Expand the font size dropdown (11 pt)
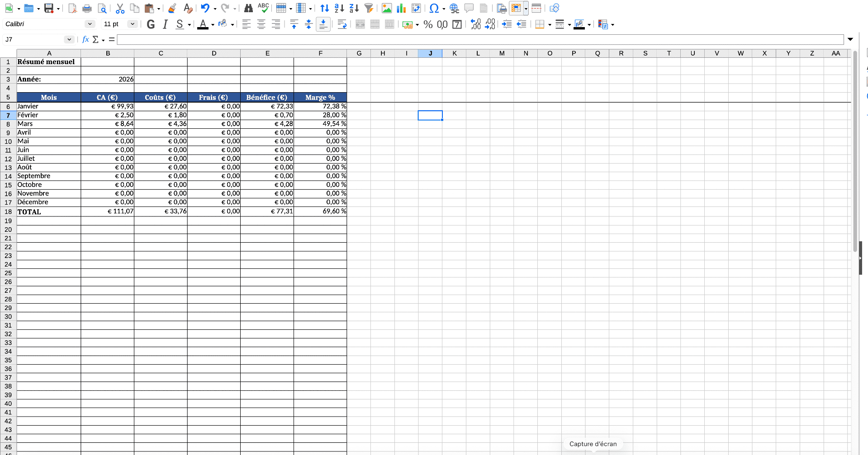The width and height of the screenshot is (868, 455). 133,24
